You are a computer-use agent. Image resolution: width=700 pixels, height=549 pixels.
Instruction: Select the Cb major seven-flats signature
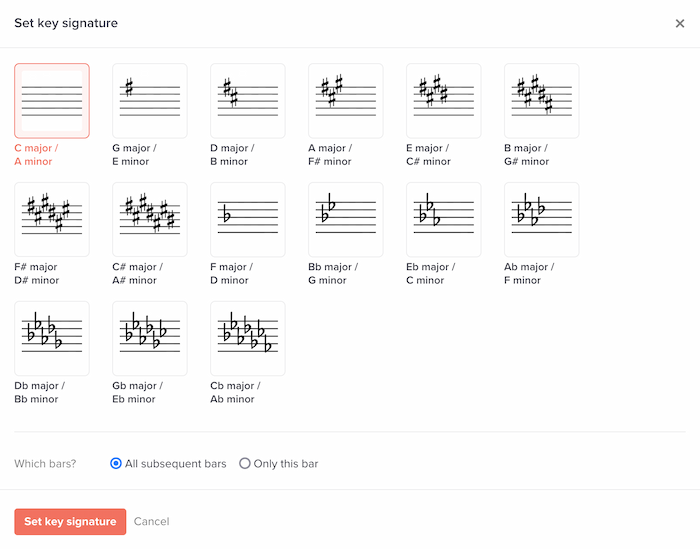tap(247, 339)
